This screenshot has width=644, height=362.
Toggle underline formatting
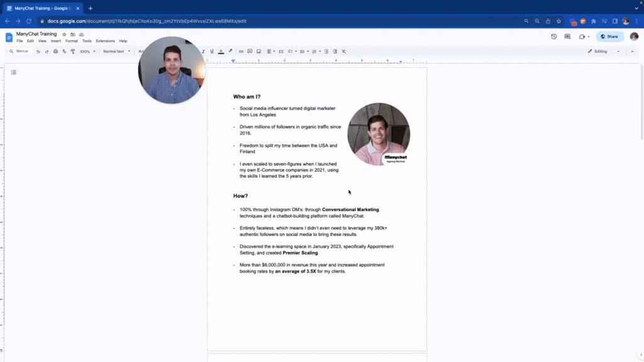coord(212,52)
